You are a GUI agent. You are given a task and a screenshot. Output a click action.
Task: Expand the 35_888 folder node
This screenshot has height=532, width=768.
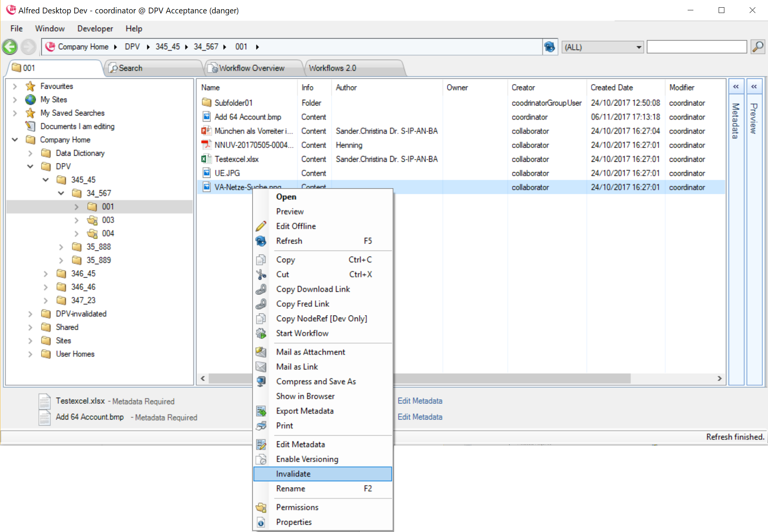pos(61,247)
